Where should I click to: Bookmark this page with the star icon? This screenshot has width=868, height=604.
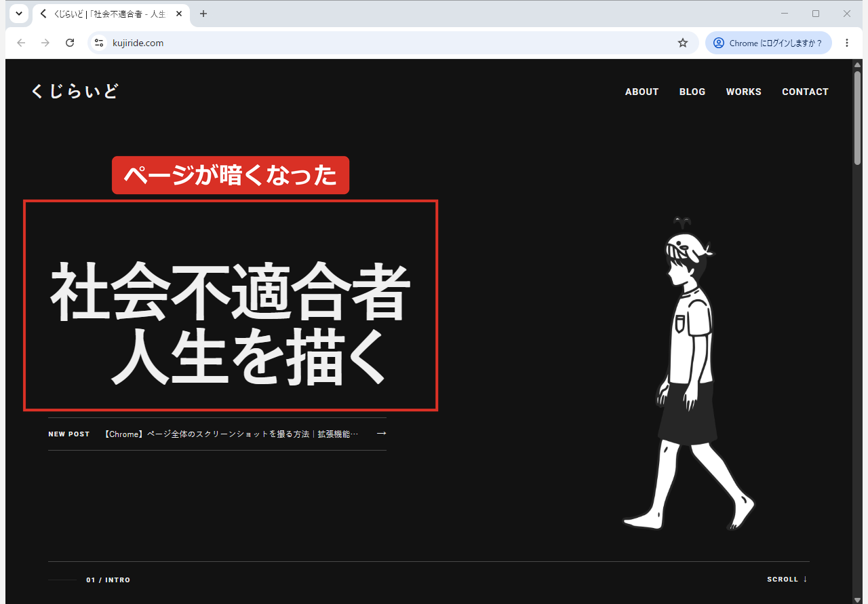click(x=683, y=43)
